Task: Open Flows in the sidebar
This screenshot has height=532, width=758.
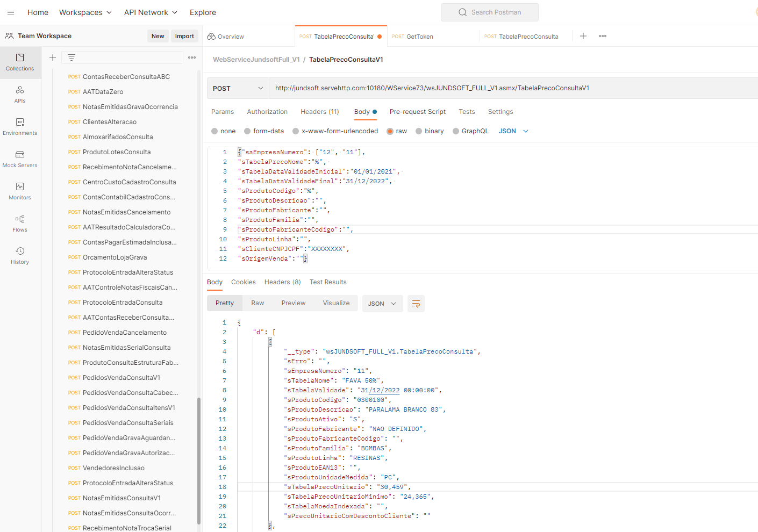Action: tap(20, 224)
